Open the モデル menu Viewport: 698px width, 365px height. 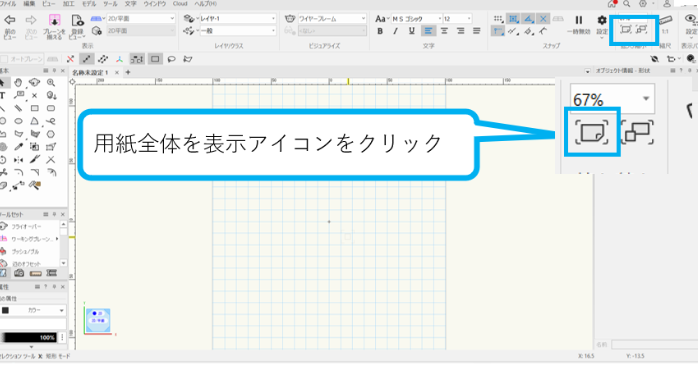[x=89, y=4]
